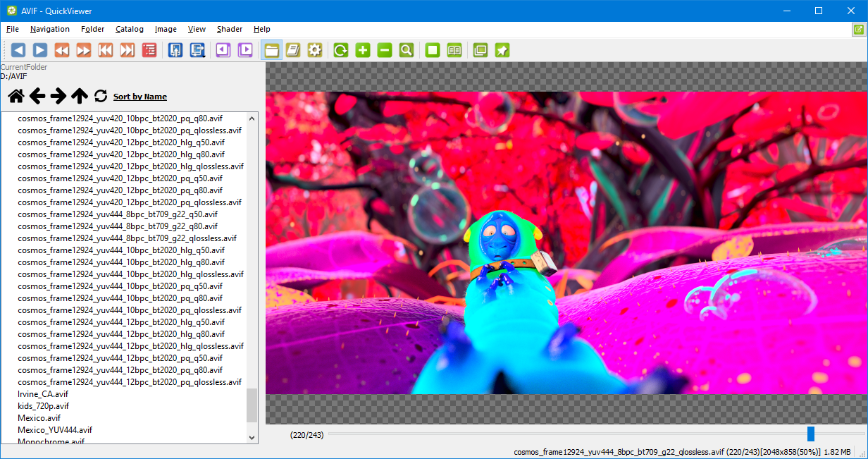
Task: Toggle the folder panel toolbar icon
Action: [x=271, y=50]
